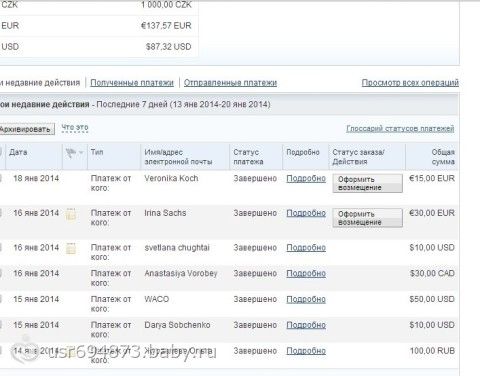Click the €137,57 EUR balance
Image resolution: width=480 pixels, height=376 pixels.
[x=166, y=26]
